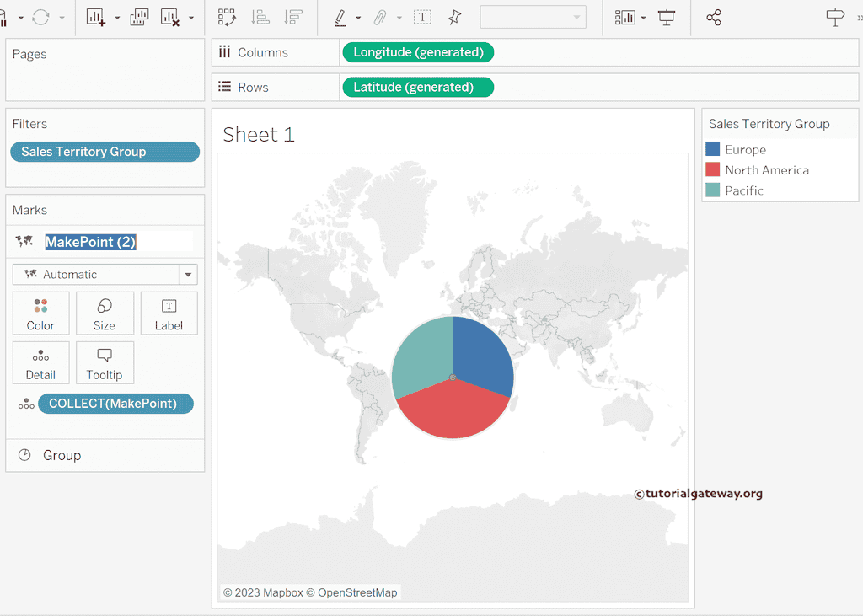
Task: Click the New Worksheet toolbar icon
Action: pos(96,18)
